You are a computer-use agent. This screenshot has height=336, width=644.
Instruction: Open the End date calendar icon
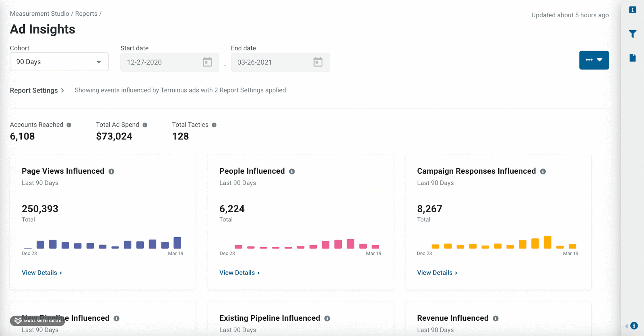(x=318, y=62)
